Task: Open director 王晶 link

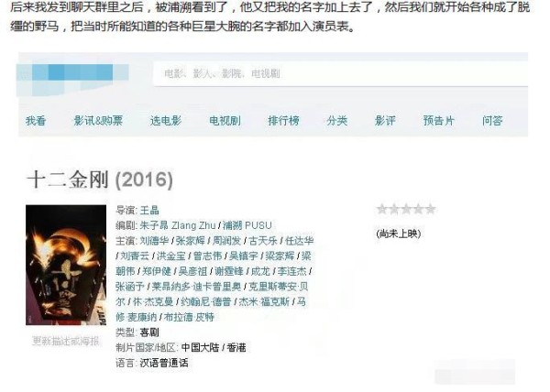Action: 149,210
